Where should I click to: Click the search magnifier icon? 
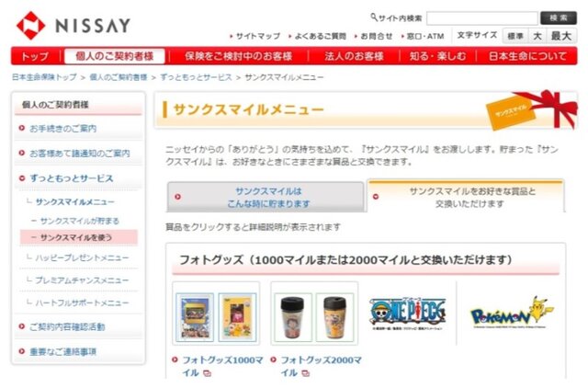coord(374,17)
